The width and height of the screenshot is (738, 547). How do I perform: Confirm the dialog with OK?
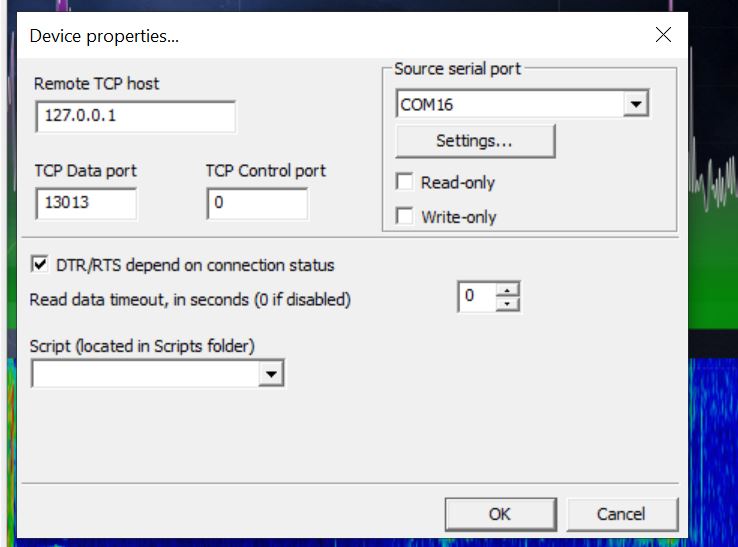point(500,514)
